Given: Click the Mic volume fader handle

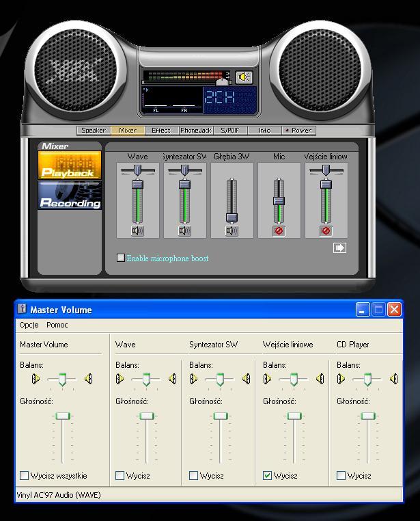Looking at the screenshot, I should pos(279,201).
